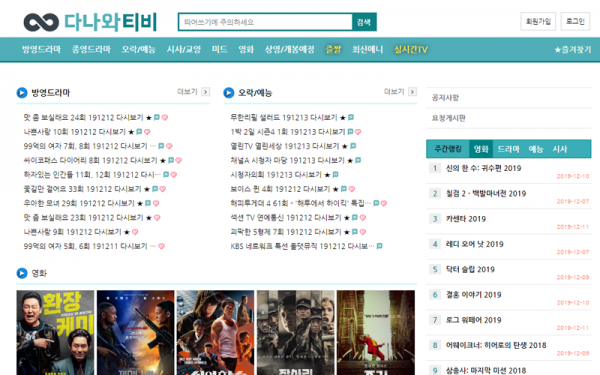
Task: Click the 다나와티비 infinity logo icon
Action: 41,22
